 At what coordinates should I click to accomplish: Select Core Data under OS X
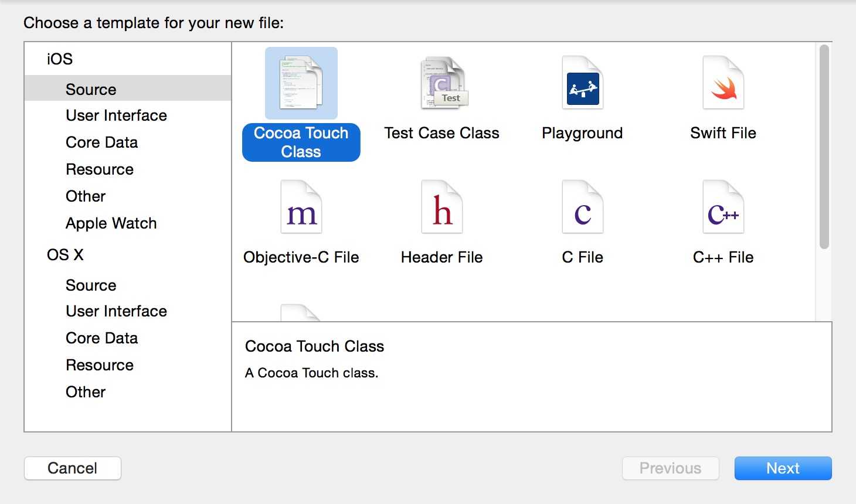coord(102,338)
